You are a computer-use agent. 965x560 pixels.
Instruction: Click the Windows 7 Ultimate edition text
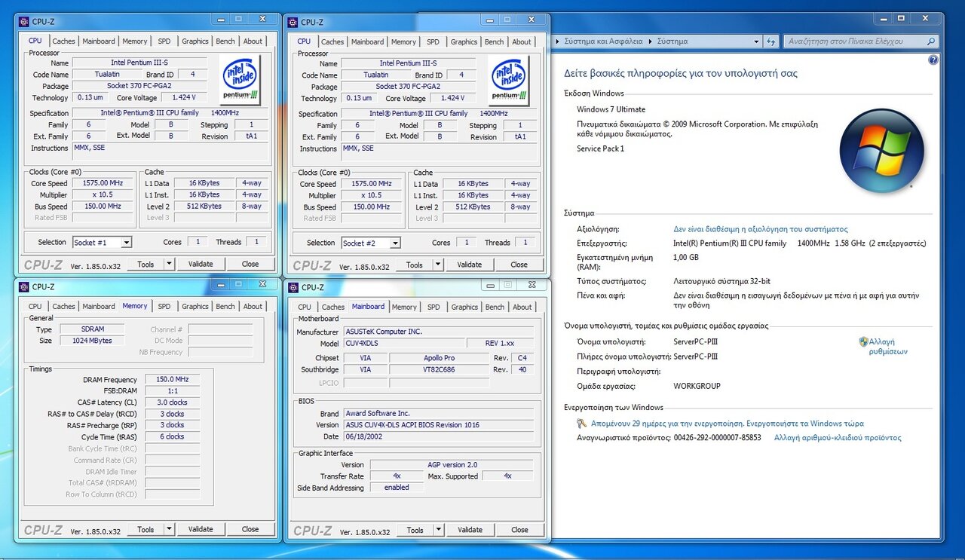point(611,109)
